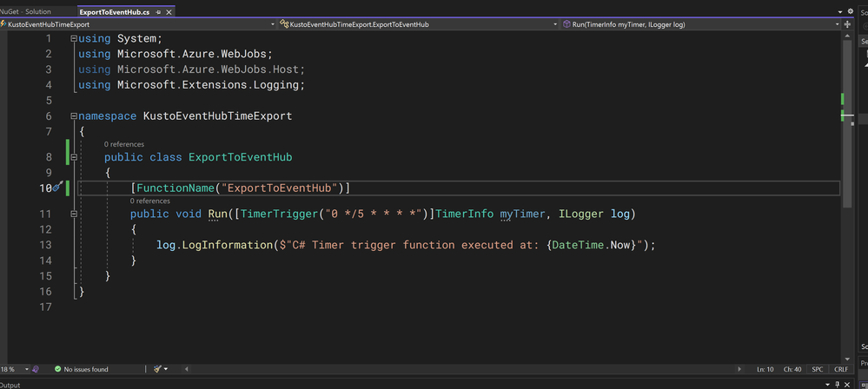Viewport: 868px width, 389px height.
Task: Click line number 17 in the margin
Action: [x=45, y=307]
